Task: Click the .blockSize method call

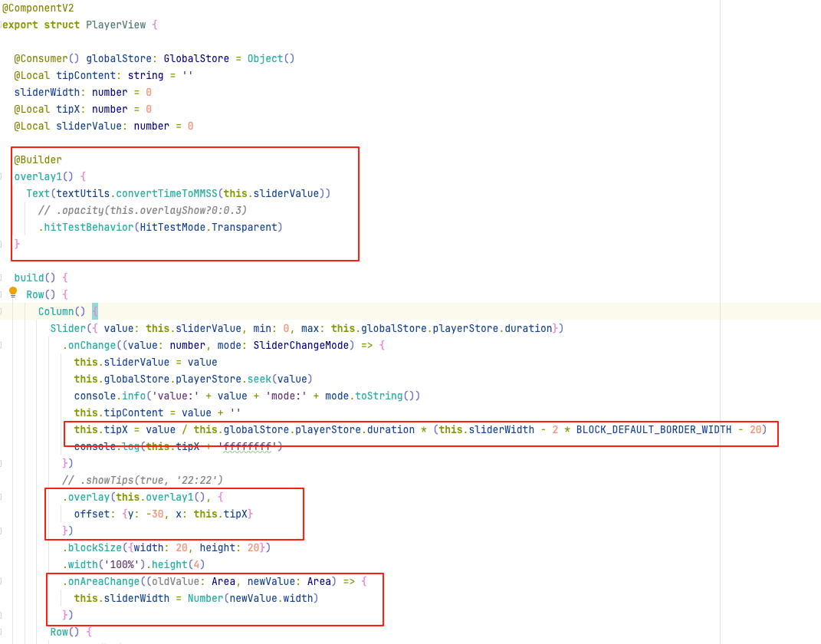Action: (92, 547)
